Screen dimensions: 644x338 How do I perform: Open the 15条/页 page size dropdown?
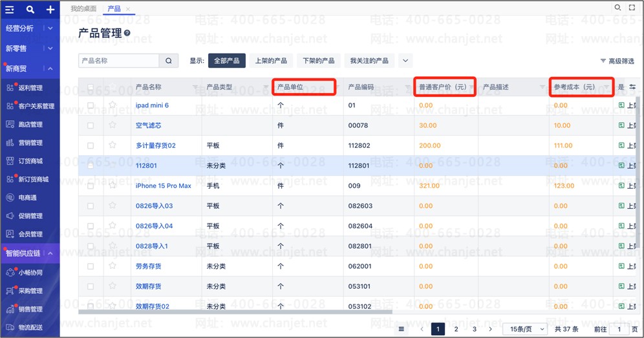point(526,329)
